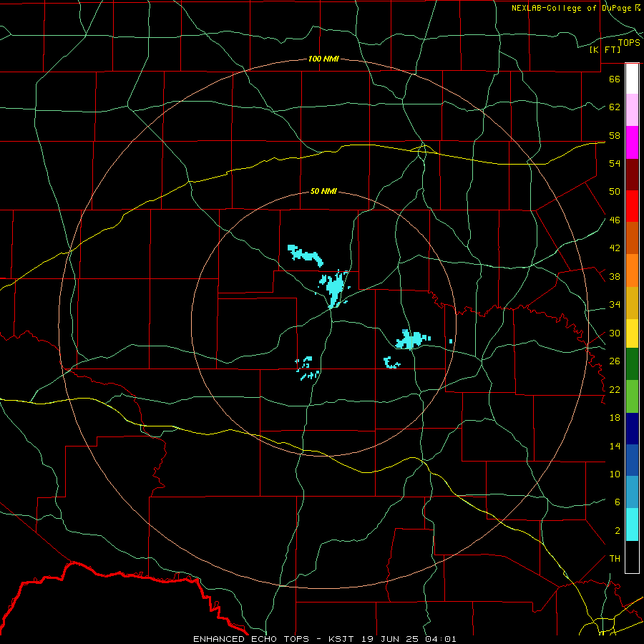Click the legend value 26

point(615,361)
